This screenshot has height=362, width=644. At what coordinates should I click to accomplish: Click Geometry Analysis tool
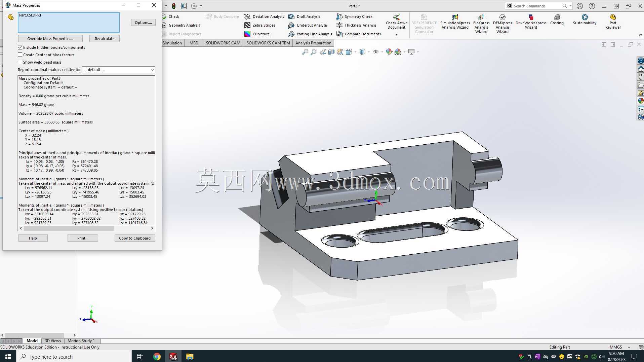click(x=181, y=25)
